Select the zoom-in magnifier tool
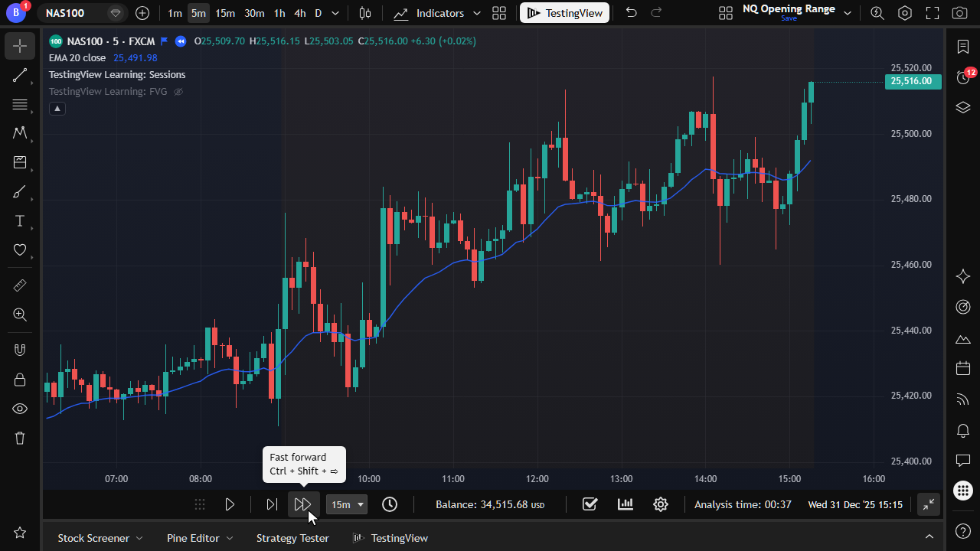This screenshot has width=980, height=551. pos(20,315)
